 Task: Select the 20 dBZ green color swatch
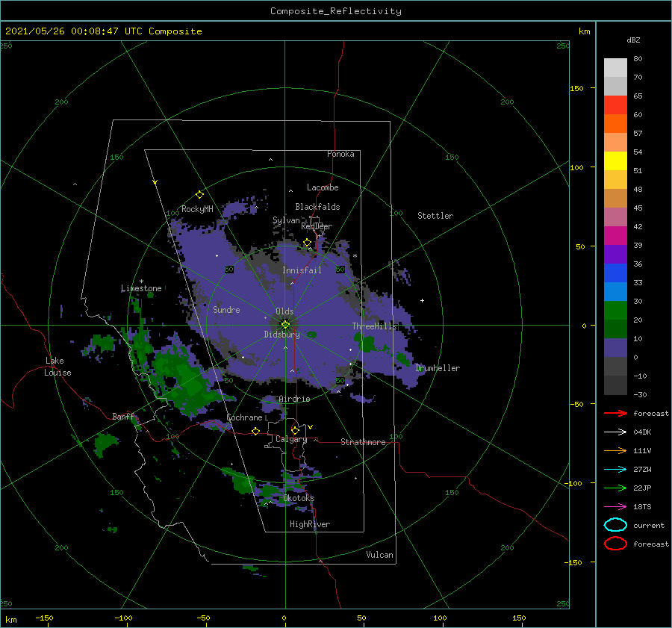615,311
